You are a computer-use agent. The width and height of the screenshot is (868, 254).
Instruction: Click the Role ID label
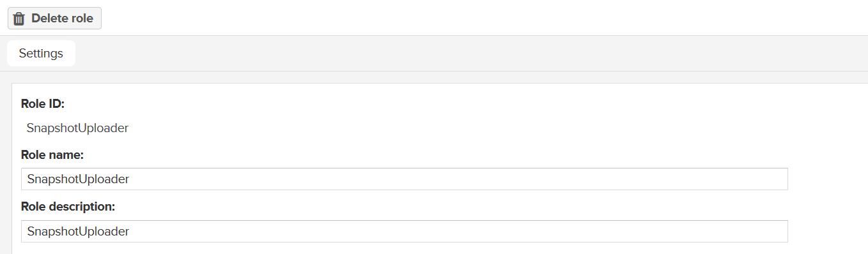pyautogui.click(x=43, y=103)
